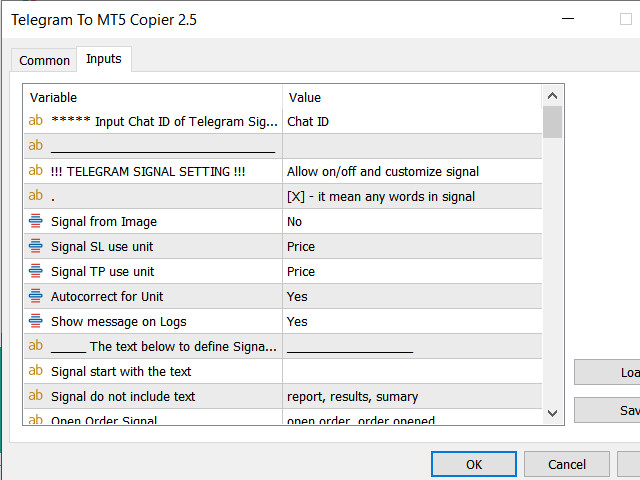Click the enum icon beside Autocorrect for Unit
Screen dimensions: 640x480
click(36, 296)
